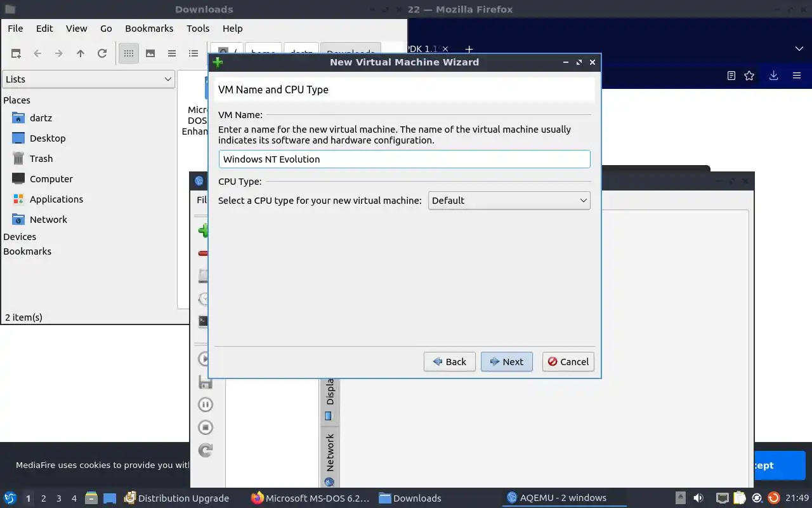Switch to workspace 4 in taskbar
Viewport: 812px width, 508px height.
click(74, 498)
